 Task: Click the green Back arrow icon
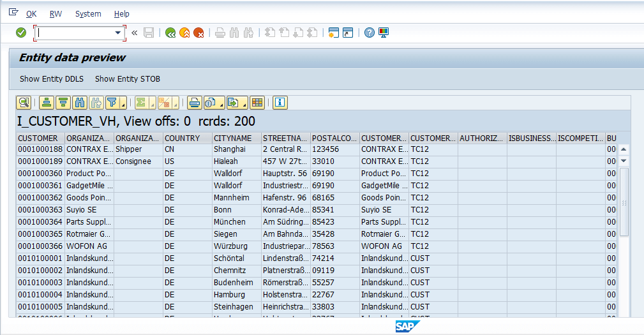pos(170,33)
